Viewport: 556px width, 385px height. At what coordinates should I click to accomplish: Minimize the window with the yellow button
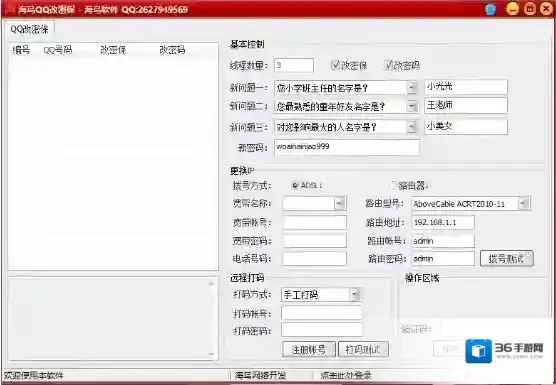pos(513,9)
